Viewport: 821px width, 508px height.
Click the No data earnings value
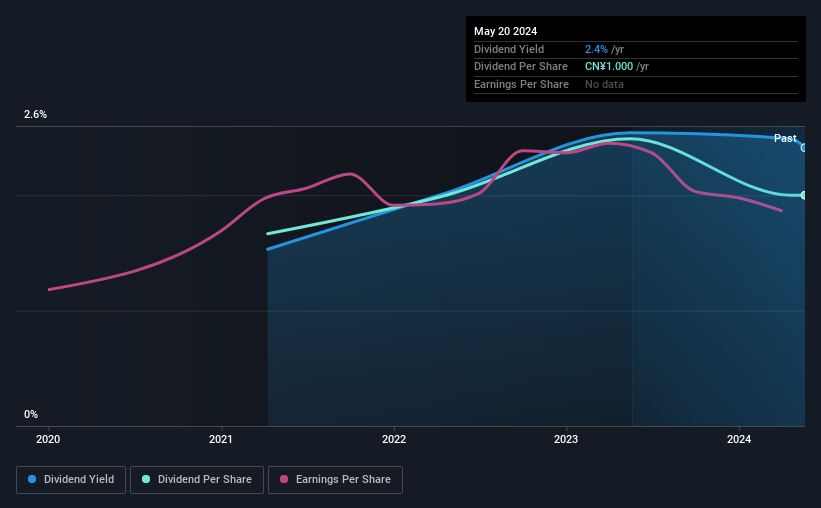(x=604, y=84)
